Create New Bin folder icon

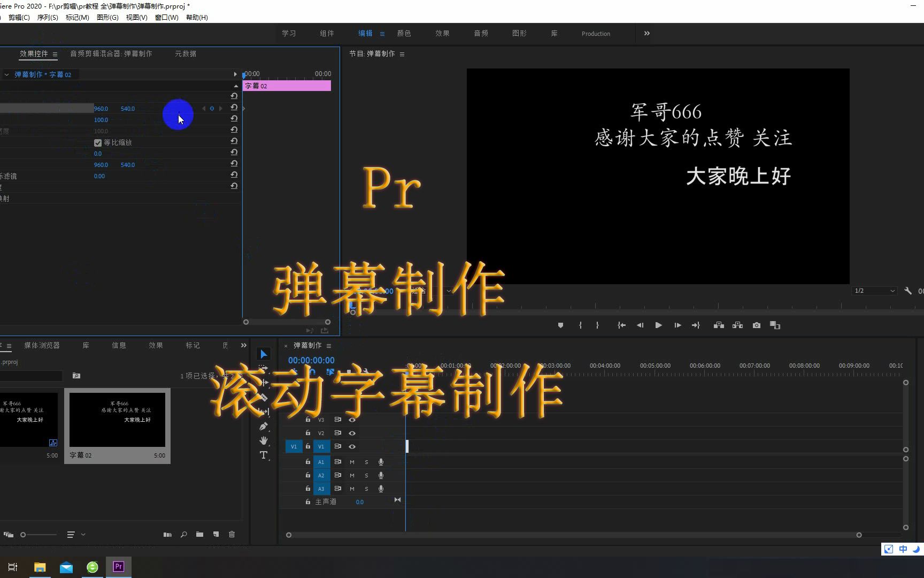click(199, 535)
